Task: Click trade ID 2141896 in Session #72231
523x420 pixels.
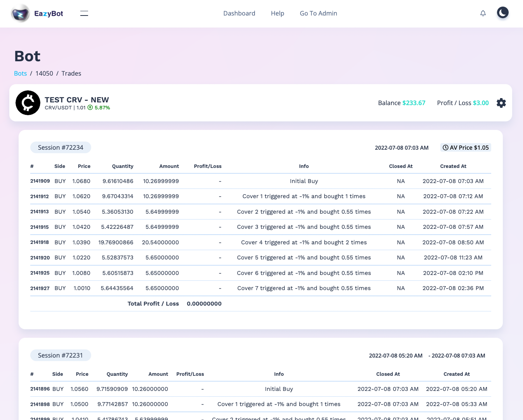Action: [x=40, y=389]
